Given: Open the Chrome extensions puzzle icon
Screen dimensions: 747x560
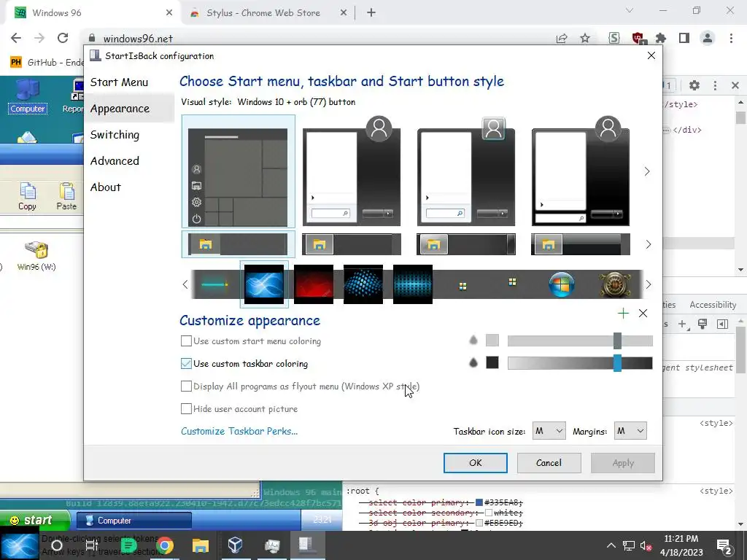Looking at the screenshot, I should tap(661, 38).
